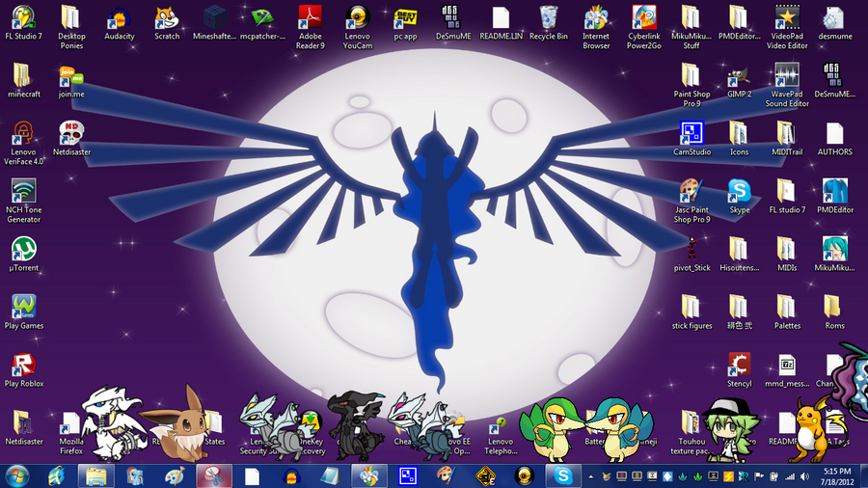Open Cyberlink Power2Go
Screen dimensions: 868x488
(644, 28)
